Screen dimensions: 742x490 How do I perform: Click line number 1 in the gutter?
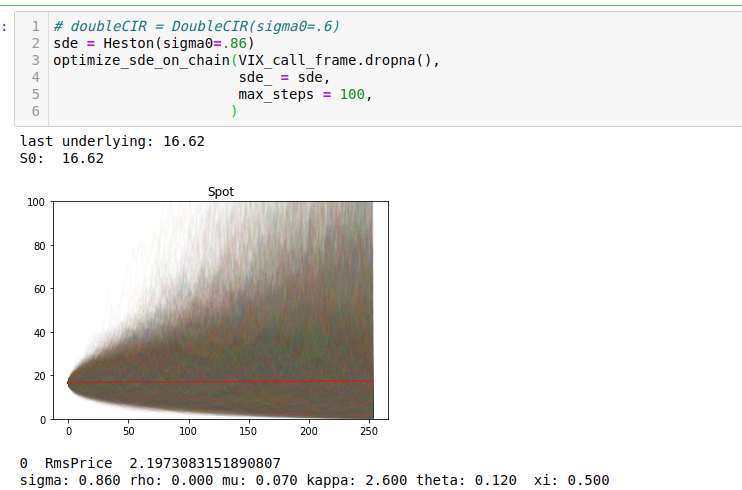(x=35, y=26)
